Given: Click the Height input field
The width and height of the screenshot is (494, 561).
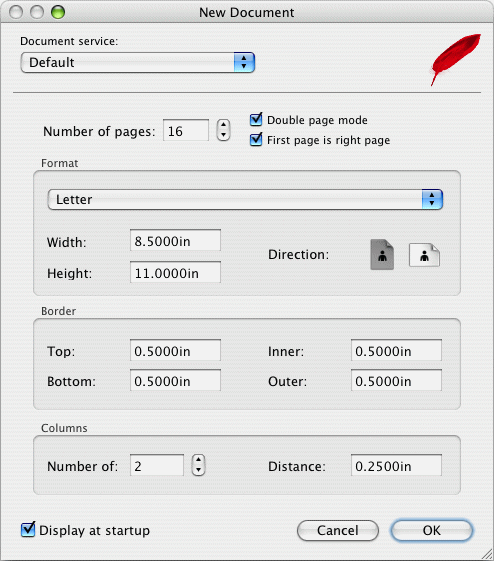Looking at the screenshot, I should point(175,272).
